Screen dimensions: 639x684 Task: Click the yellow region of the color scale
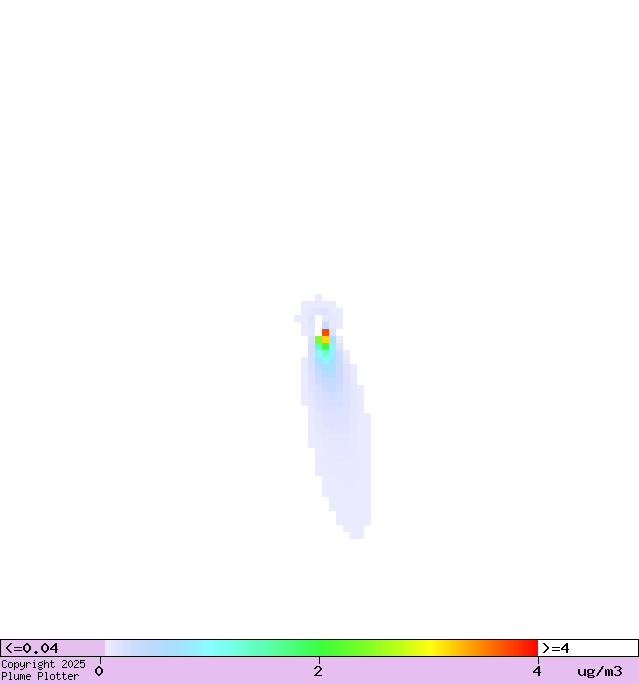pos(430,648)
